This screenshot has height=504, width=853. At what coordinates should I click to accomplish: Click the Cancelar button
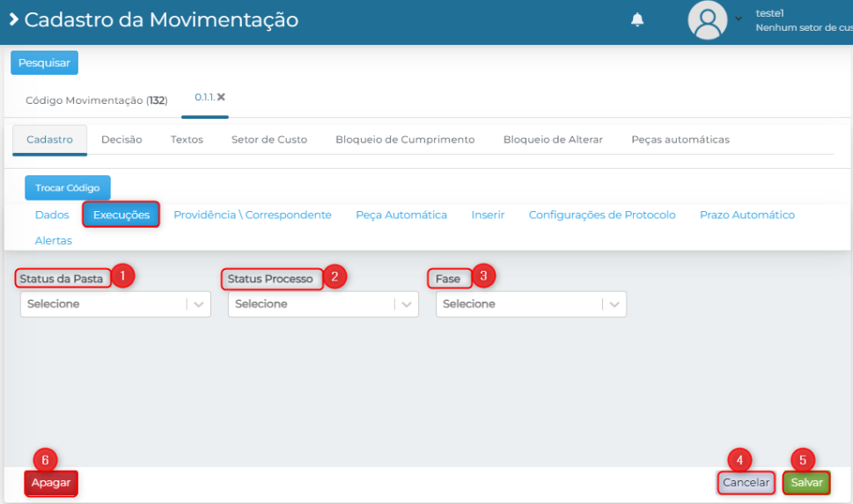[746, 483]
